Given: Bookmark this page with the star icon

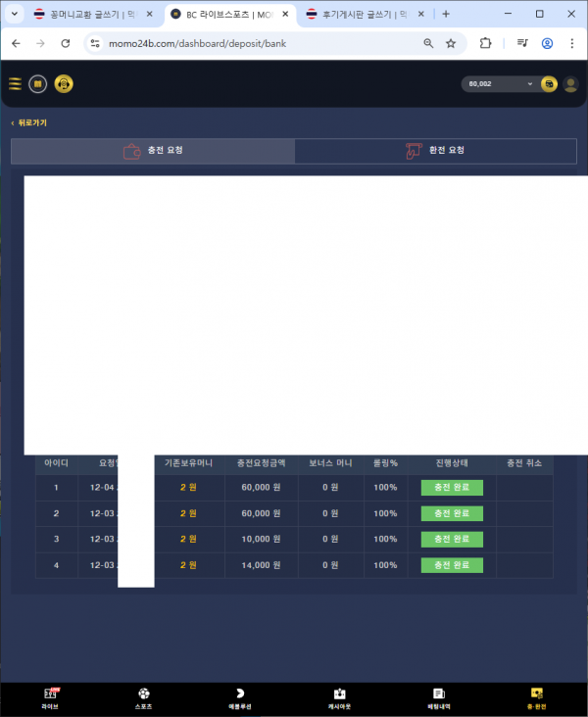Looking at the screenshot, I should pos(451,43).
